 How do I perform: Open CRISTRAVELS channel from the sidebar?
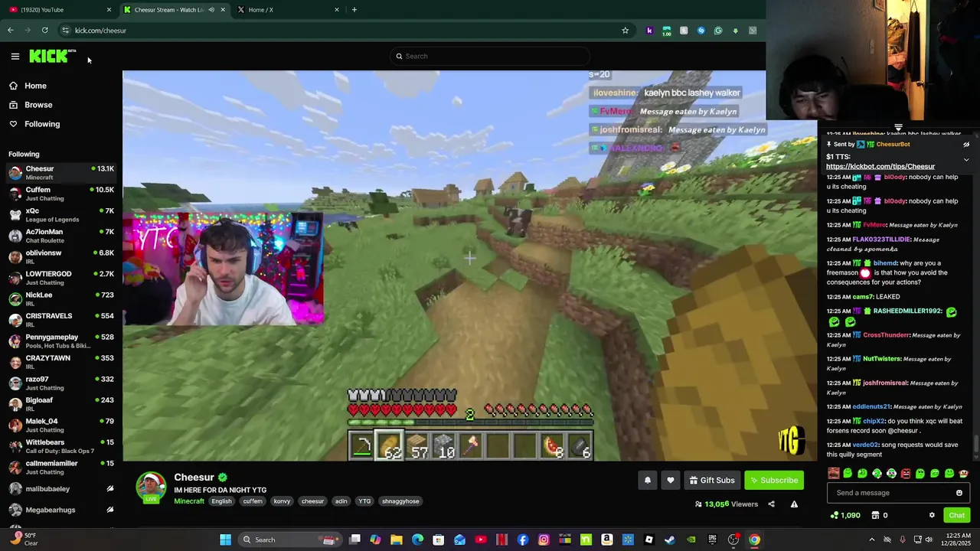(61, 320)
